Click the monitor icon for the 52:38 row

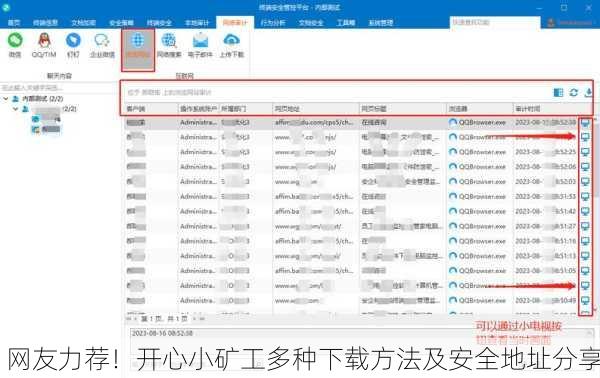click(585, 123)
